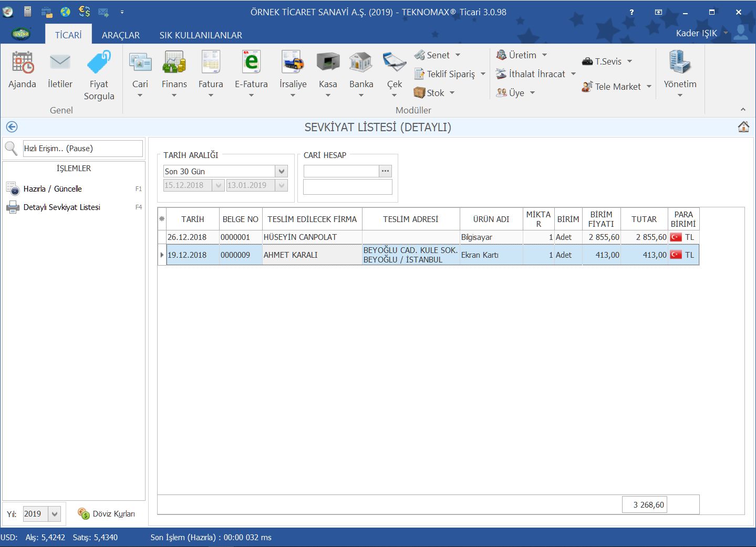Open the Banka module icon
This screenshot has height=547, width=756.
coord(361,63)
